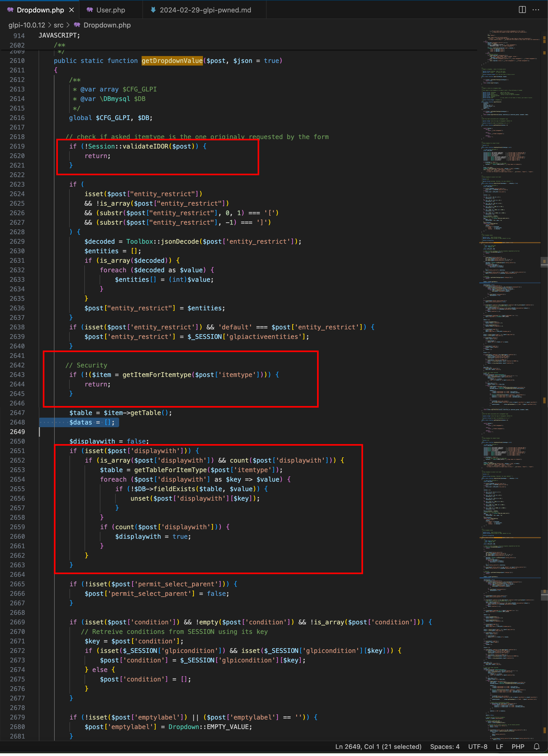Click the @var \DBmysql $DB doc comment
This screenshot has height=756, width=548.
click(x=109, y=99)
